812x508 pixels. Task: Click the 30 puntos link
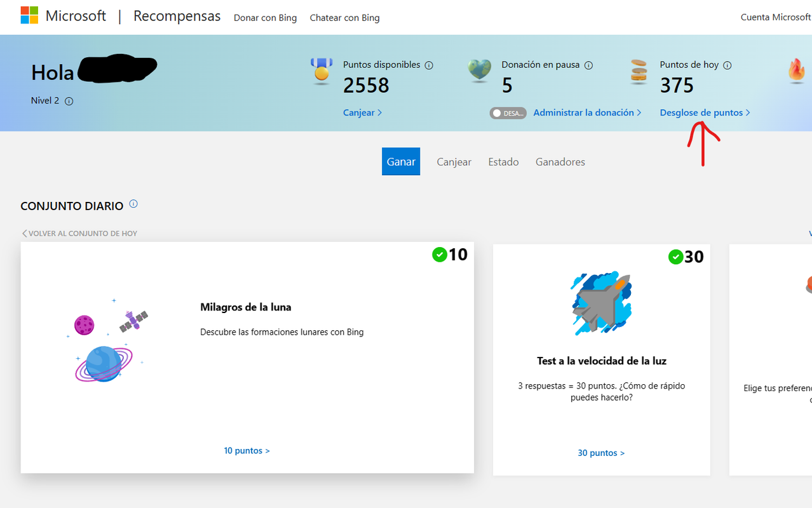tap(601, 453)
